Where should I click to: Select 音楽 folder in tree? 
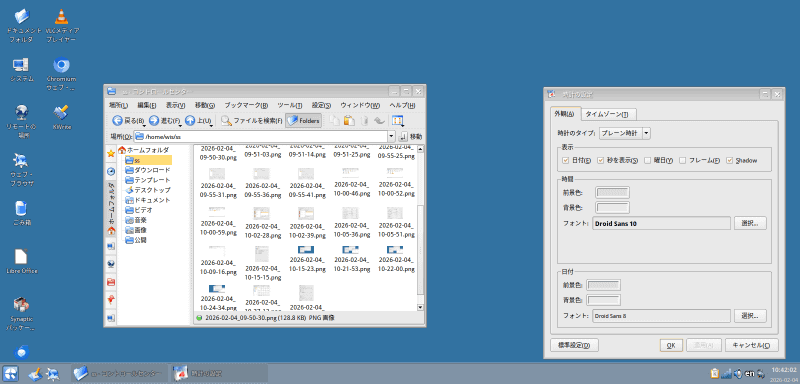tap(136, 220)
